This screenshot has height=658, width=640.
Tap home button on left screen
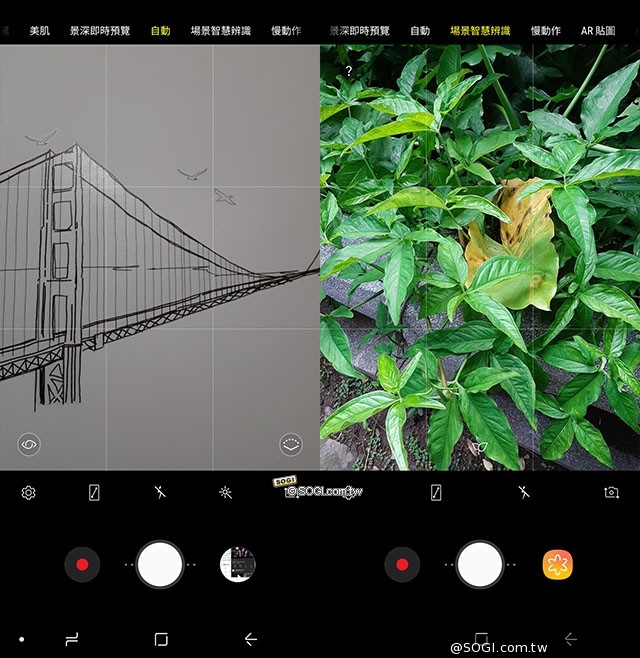pos(161,639)
